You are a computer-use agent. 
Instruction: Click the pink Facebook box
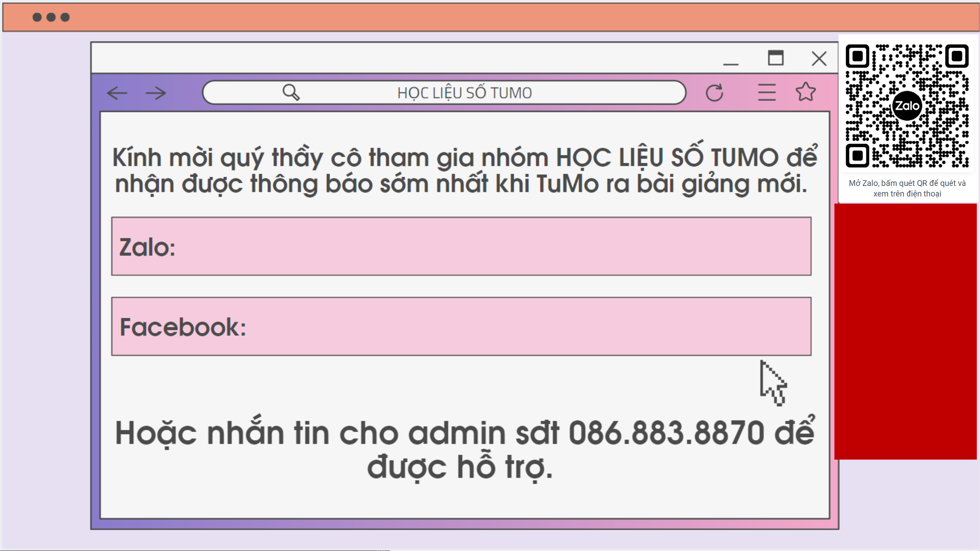coord(461,326)
